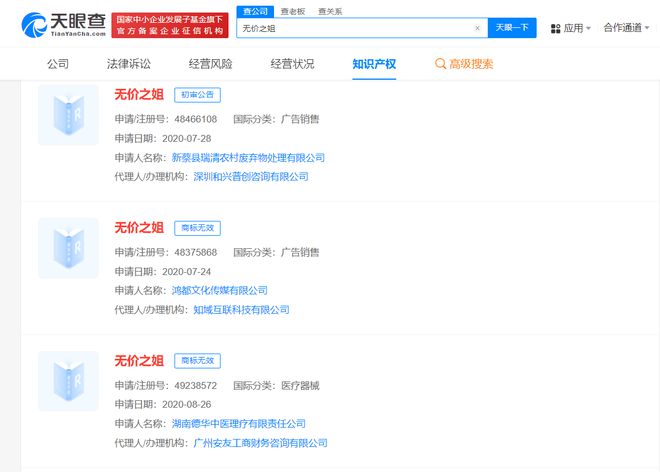
Task: Switch to the 查老板 search tab
Action: (x=293, y=12)
